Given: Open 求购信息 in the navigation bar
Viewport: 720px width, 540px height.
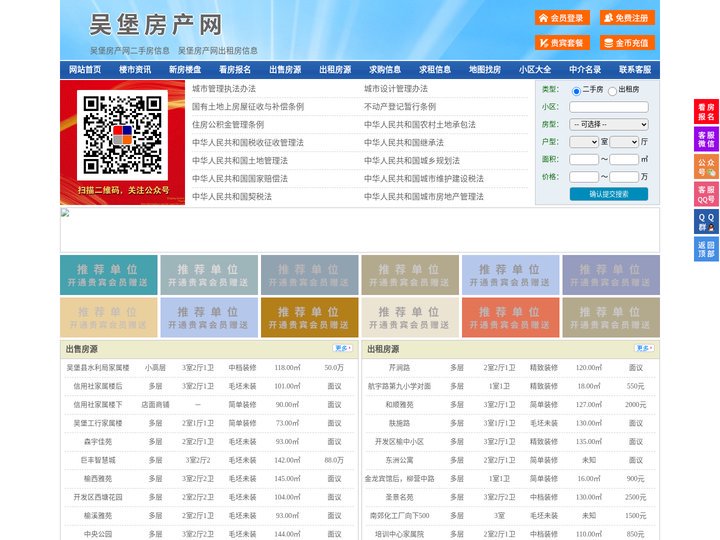Looking at the screenshot, I should [x=385, y=70].
